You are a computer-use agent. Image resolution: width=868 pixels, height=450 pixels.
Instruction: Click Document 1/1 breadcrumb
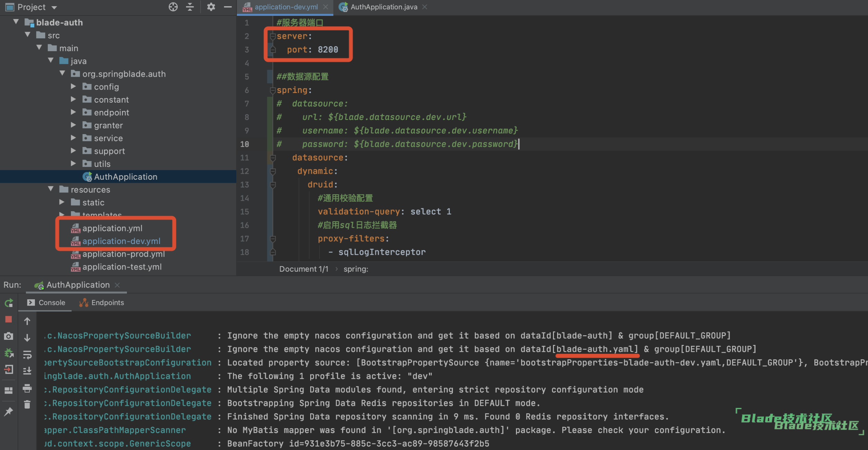(304, 269)
